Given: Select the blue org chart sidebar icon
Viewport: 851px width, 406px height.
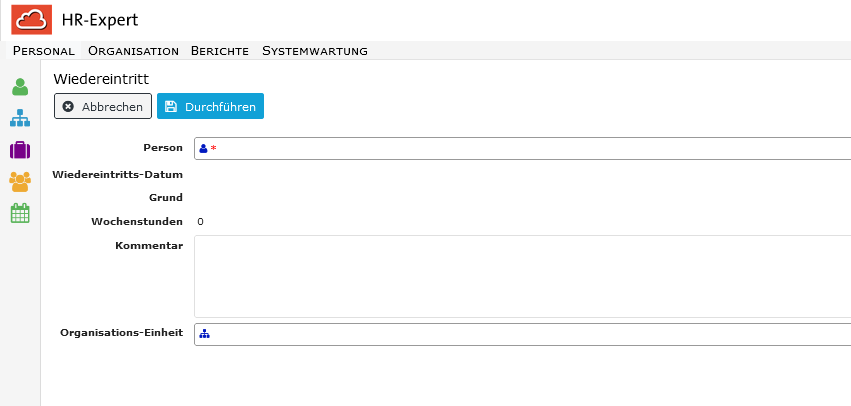Looking at the screenshot, I should [20, 118].
